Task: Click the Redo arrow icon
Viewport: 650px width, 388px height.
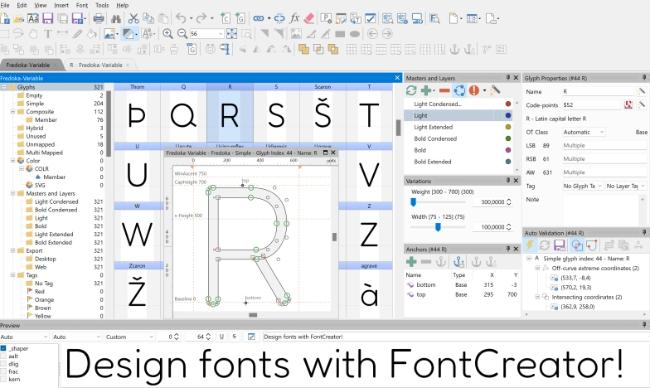Action: click(x=201, y=18)
